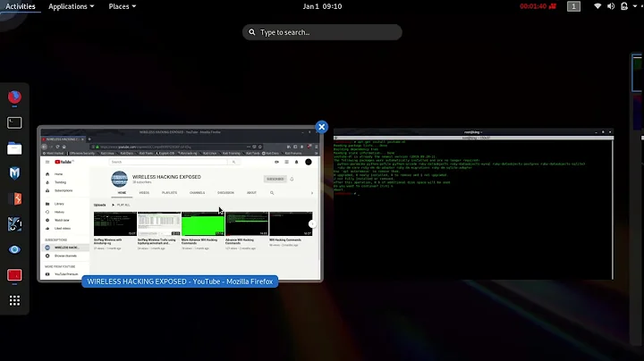644x361 pixels.
Task: Open the blue eye icon in the dock
Action: [14, 249]
